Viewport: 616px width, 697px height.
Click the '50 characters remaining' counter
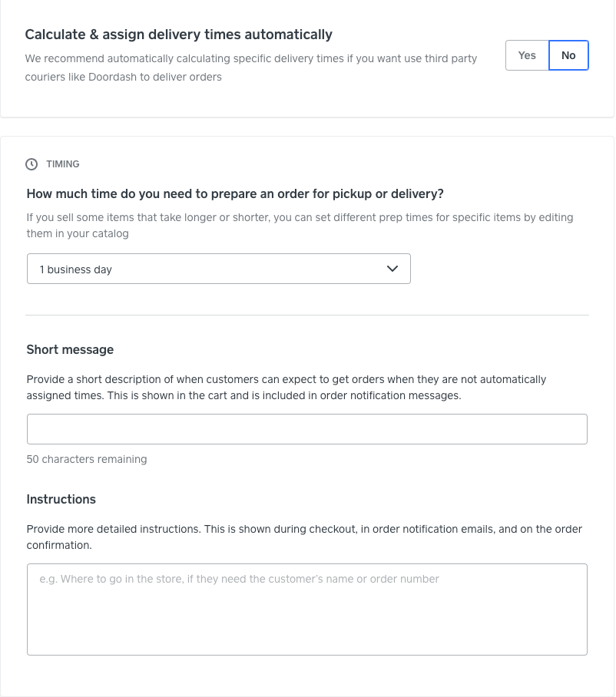tap(87, 459)
